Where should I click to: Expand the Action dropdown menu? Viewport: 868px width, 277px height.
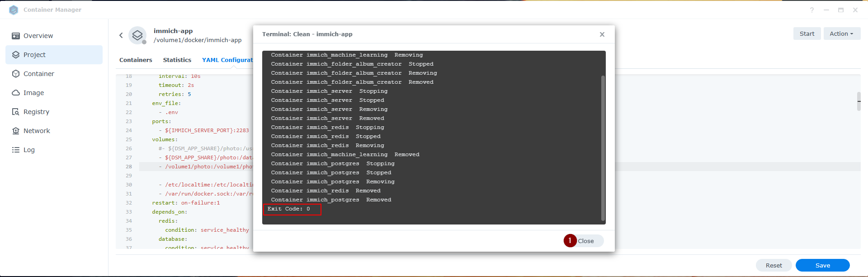coord(841,33)
